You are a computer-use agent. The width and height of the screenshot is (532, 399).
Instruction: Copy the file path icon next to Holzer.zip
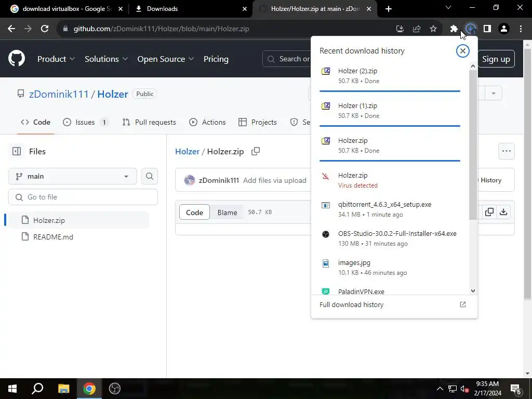[x=256, y=151]
